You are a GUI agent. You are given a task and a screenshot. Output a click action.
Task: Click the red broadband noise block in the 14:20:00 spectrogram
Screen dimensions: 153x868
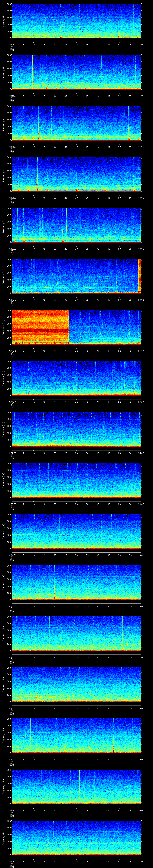(x=40, y=327)
